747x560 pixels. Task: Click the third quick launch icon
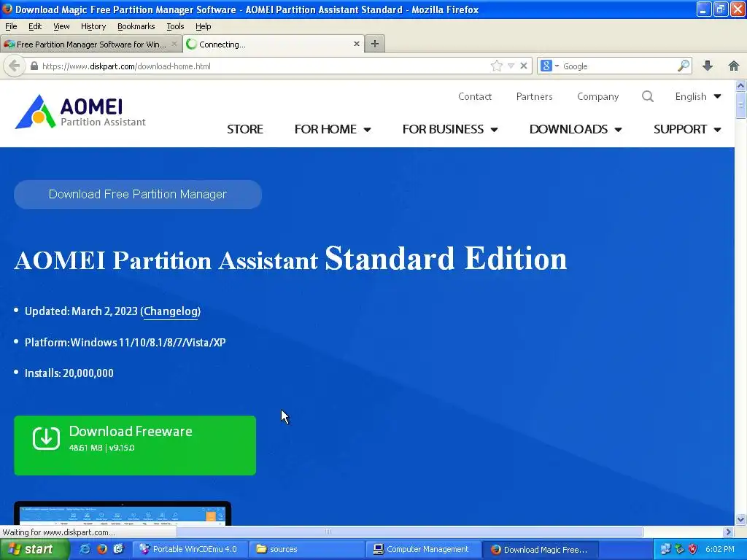tap(119, 549)
